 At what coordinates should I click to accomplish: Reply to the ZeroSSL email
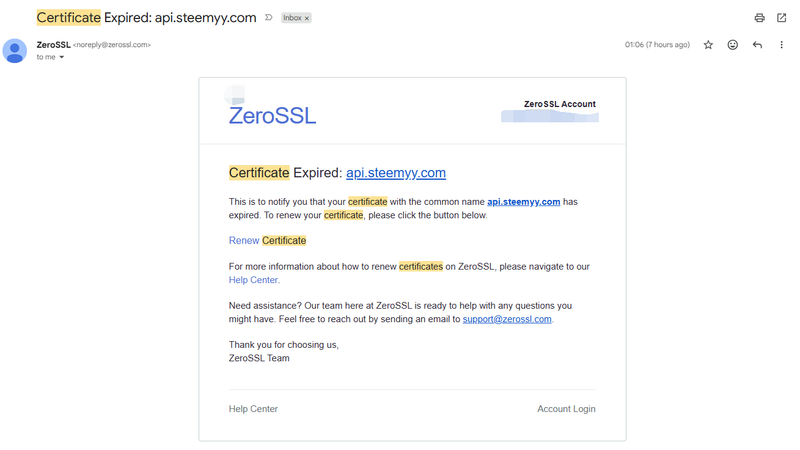757,45
